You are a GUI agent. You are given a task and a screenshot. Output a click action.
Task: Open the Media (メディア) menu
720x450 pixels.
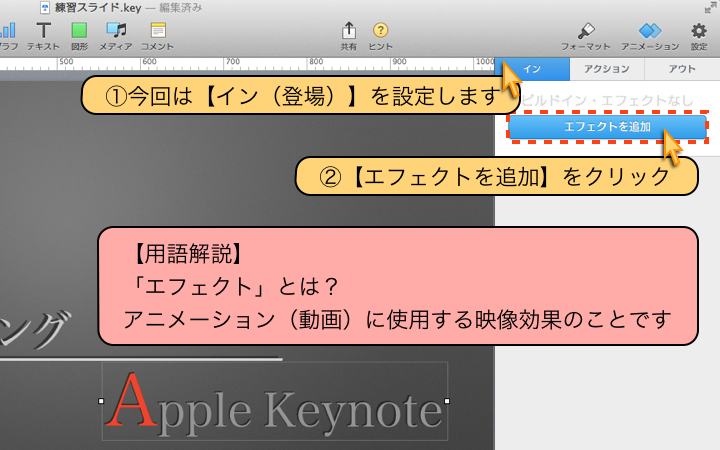click(116, 36)
